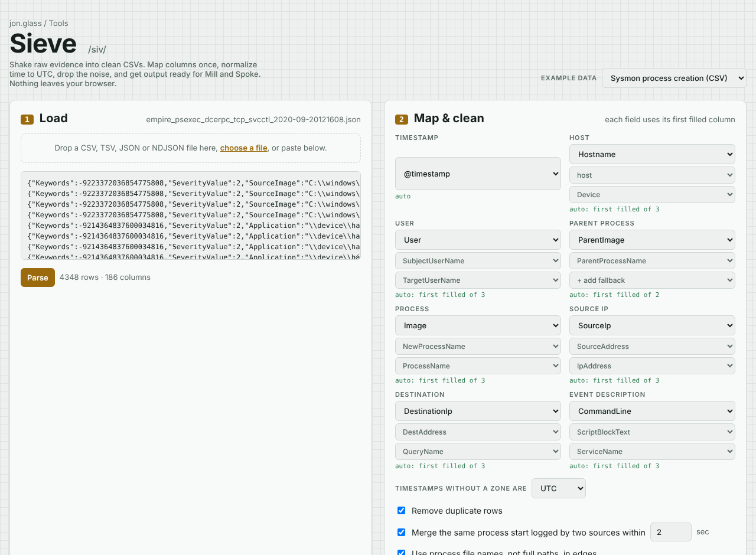Open the UTC timezone dropdown
Image resolution: width=756 pixels, height=555 pixels.
(x=559, y=488)
